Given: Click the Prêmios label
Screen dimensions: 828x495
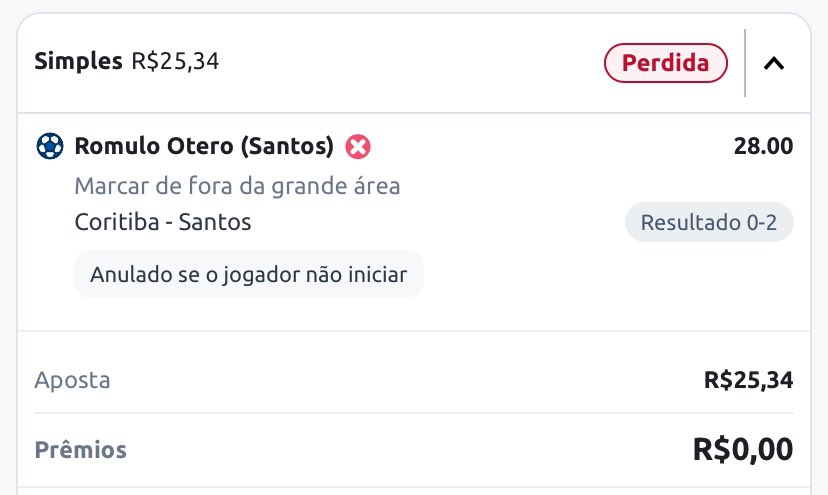Looking at the screenshot, I should click(x=80, y=450).
